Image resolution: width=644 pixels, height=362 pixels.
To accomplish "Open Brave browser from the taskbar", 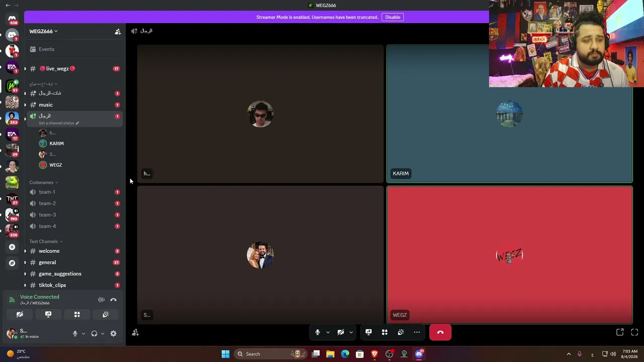I will [x=374, y=354].
